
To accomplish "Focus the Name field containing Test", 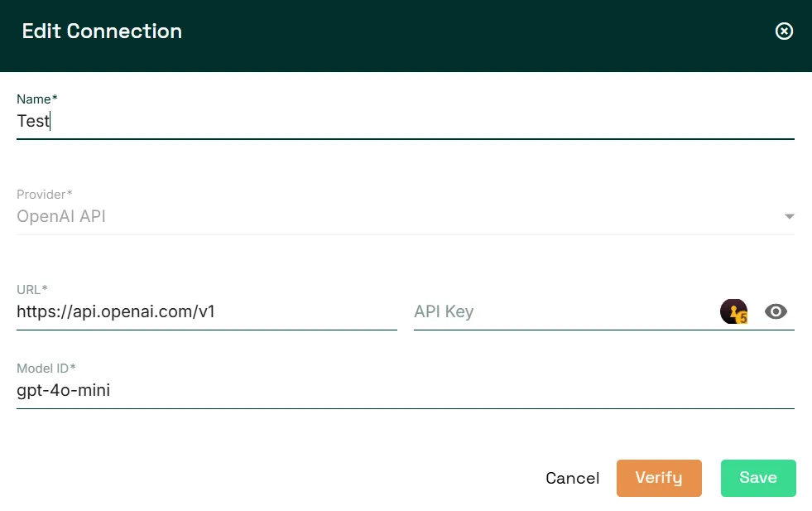I will pyautogui.click(x=406, y=121).
